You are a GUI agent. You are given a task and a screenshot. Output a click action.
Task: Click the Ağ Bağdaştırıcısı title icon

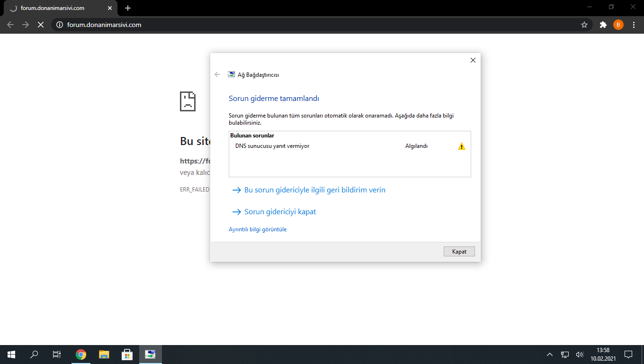pos(231,74)
